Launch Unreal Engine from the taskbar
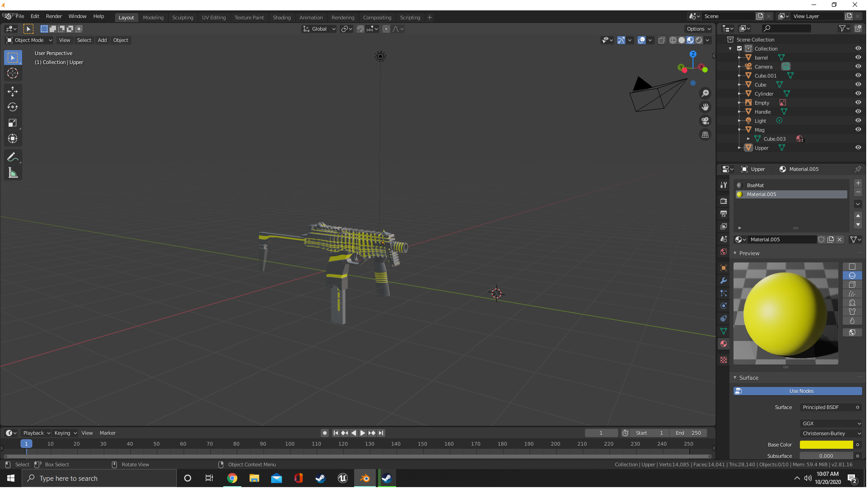Screen dimensions: 868x488 pyautogui.click(x=343, y=478)
